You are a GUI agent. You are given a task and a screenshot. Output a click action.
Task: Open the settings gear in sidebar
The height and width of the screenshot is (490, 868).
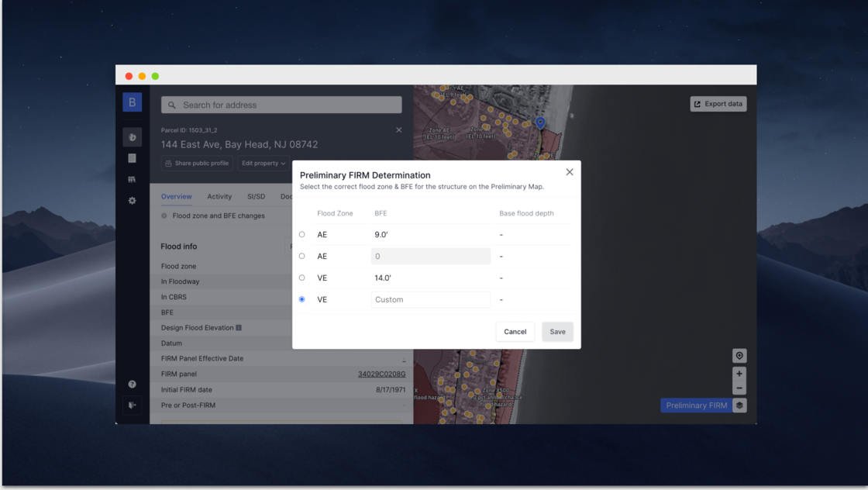[132, 201]
